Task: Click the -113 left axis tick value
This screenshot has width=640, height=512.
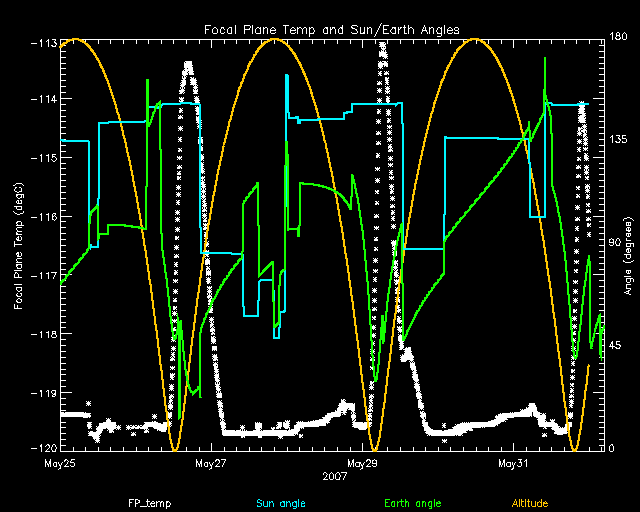Action: tap(43, 42)
